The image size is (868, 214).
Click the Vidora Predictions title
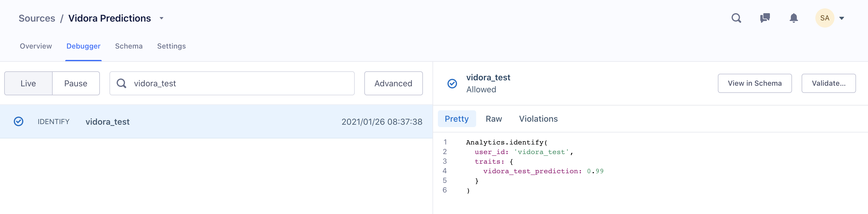tap(109, 18)
